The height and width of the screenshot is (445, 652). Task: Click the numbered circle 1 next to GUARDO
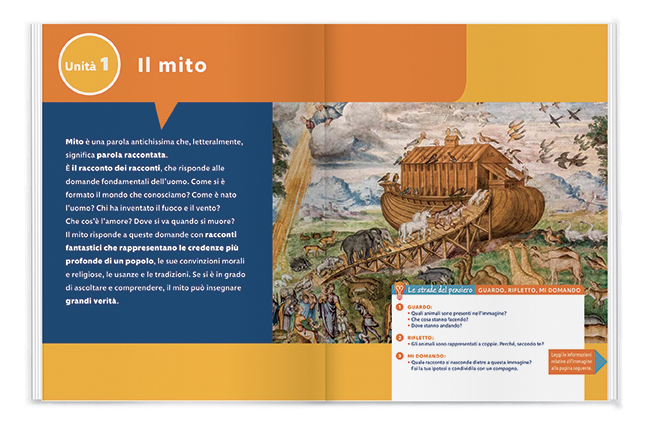400,307
